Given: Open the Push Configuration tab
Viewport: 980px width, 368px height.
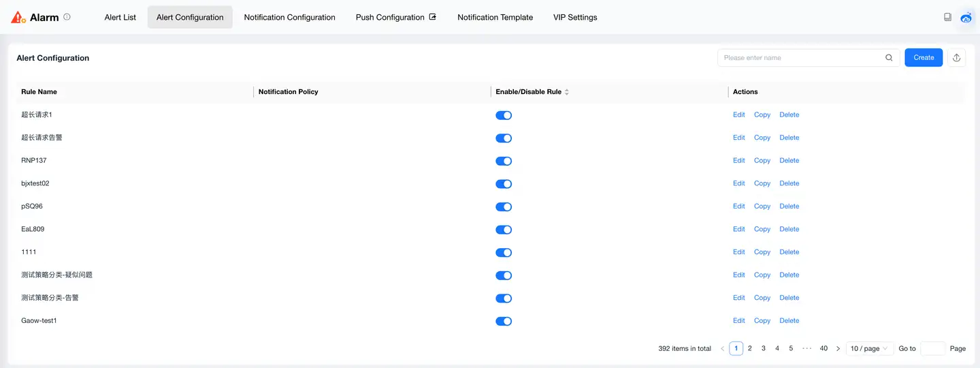Looking at the screenshot, I should pos(396,18).
